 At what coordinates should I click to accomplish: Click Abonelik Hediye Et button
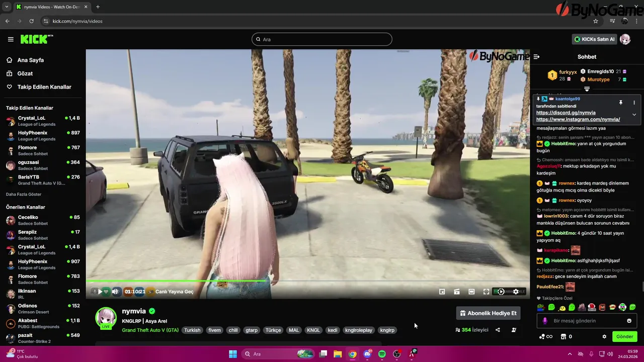click(x=488, y=313)
